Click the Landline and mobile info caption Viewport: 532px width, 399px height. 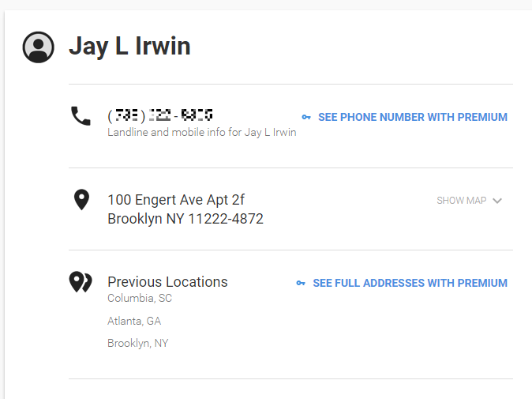coord(202,133)
